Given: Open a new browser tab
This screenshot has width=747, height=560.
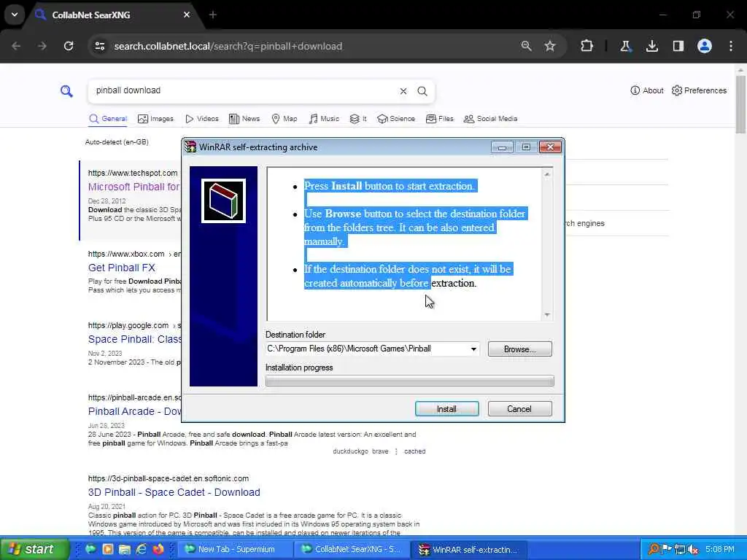Looking at the screenshot, I should pyautogui.click(x=213, y=15).
